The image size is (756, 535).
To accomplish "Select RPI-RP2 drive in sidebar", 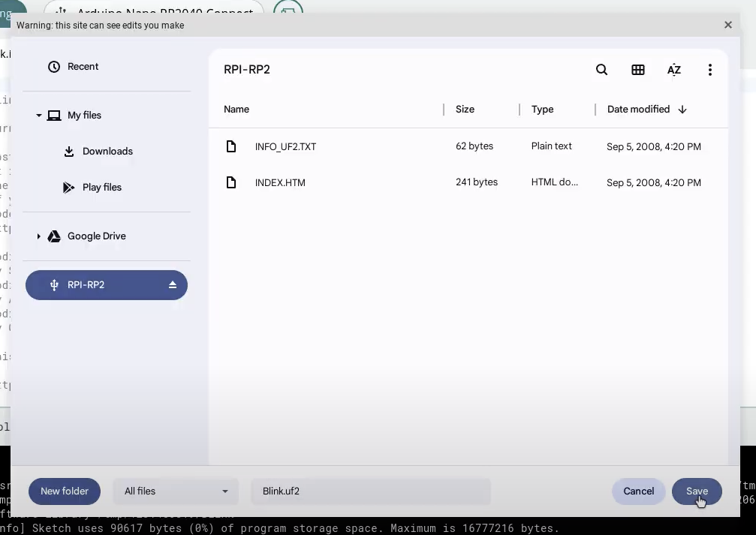I will tap(86, 285).
